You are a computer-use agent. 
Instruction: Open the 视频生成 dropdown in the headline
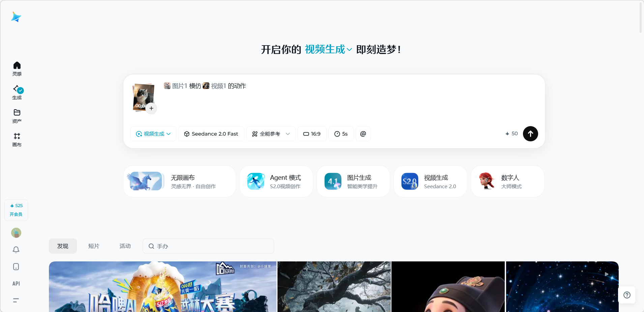(328, 50)
